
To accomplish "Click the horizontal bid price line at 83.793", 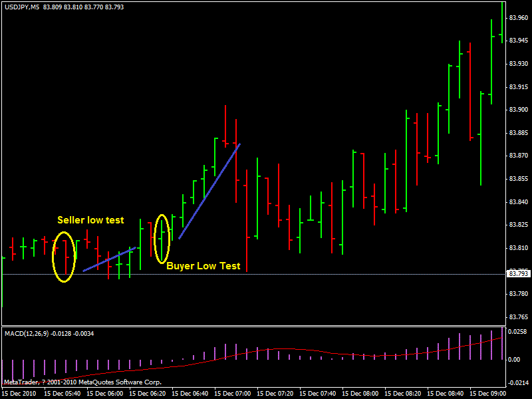I will click(x=254, y=274).
